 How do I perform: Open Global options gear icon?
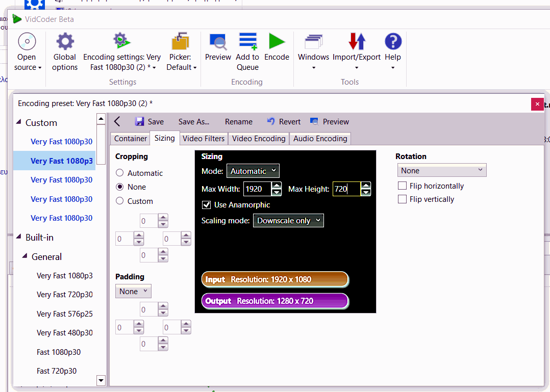pyautogui.click(x=65, y=41)
